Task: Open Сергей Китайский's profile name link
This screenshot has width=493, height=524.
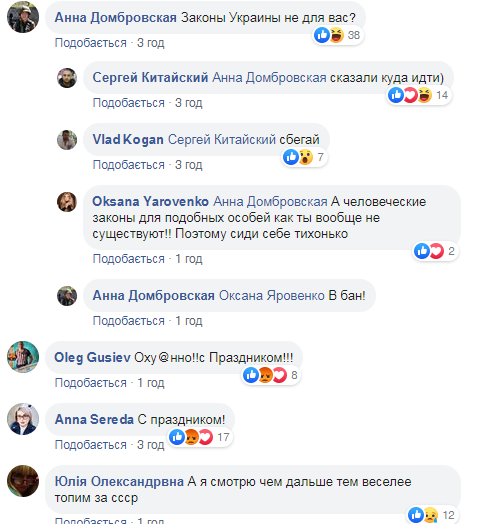Action: coord(150,78)
